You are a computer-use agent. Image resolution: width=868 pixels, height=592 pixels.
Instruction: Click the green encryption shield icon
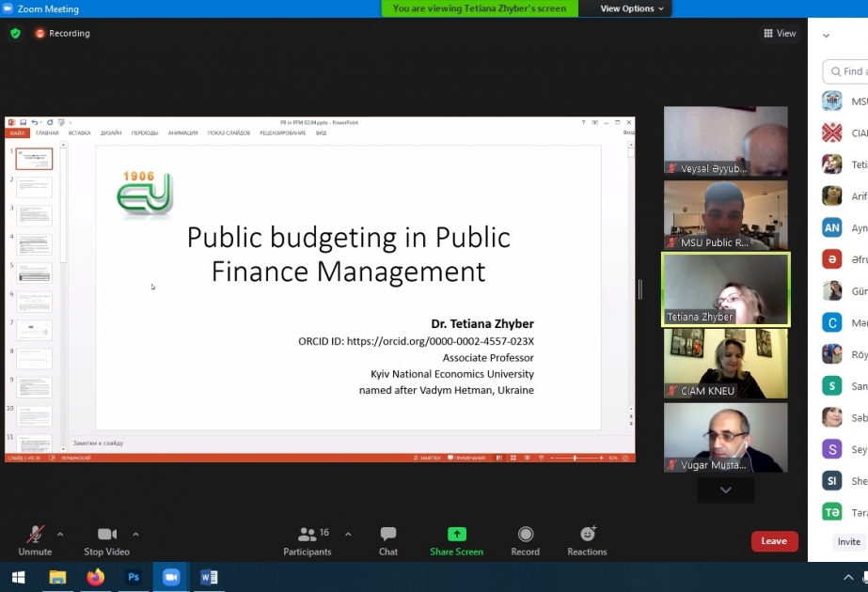click(15, 33)
